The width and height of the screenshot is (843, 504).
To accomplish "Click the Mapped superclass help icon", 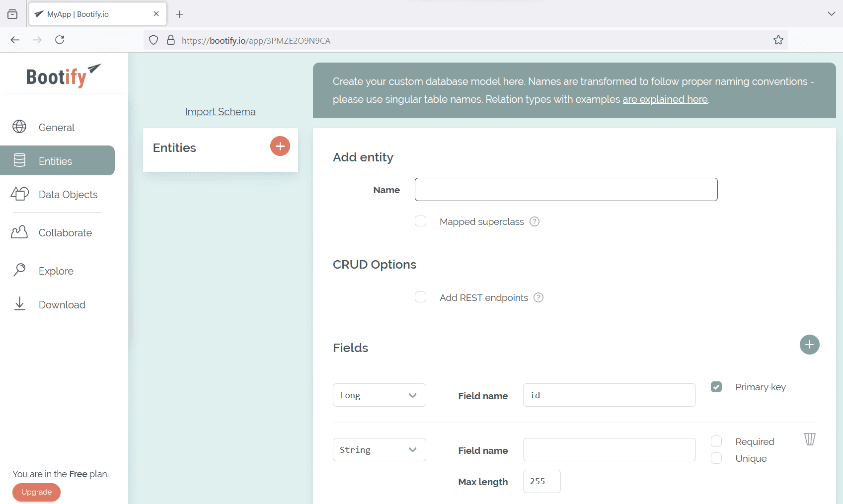I will click(535, 221).
